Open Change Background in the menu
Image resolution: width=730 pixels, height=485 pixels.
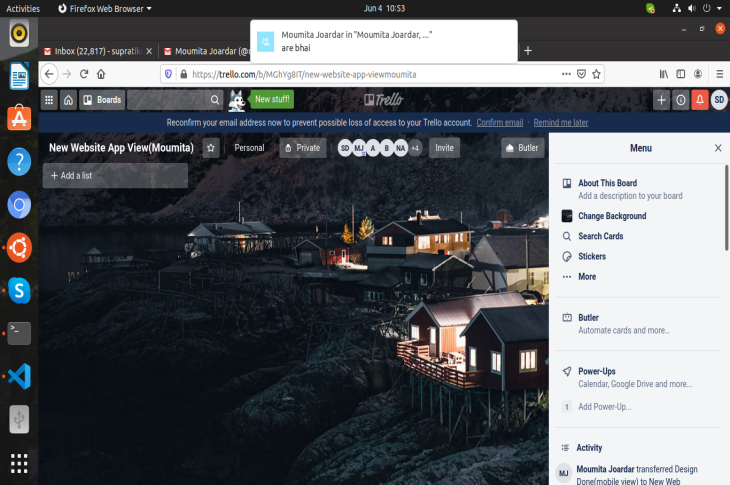(x=611, y=216)
